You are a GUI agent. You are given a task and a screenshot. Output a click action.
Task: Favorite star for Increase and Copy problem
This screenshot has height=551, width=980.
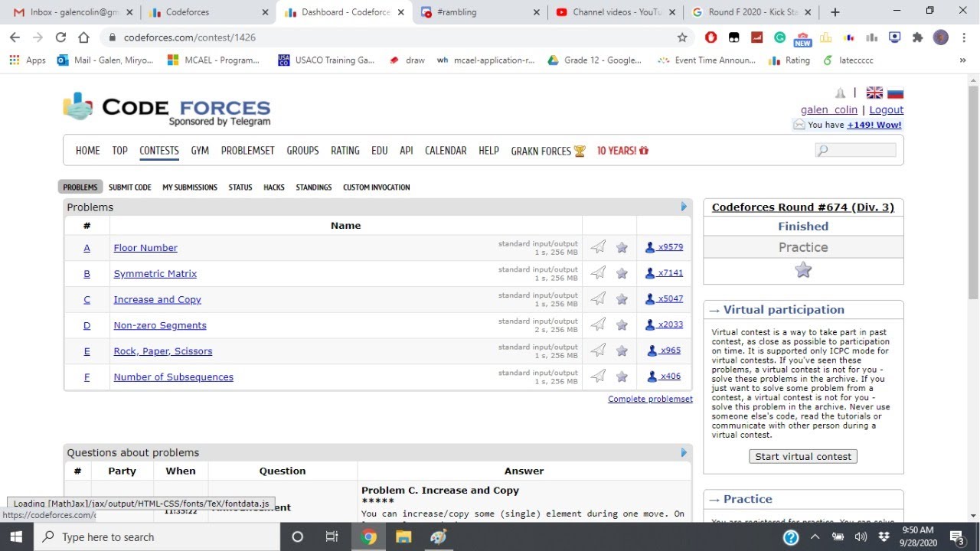(x=622, y=299)
